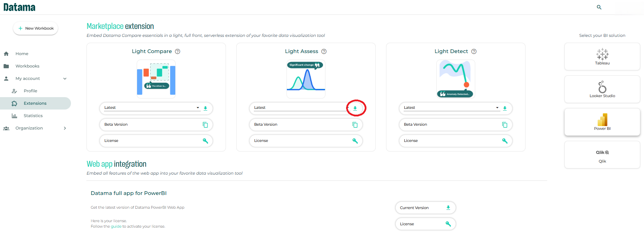Image resolution: width=644 pixels, height=238 pixels.
Task: Click Light Detect illustration thumbnail
Action: 456,79
